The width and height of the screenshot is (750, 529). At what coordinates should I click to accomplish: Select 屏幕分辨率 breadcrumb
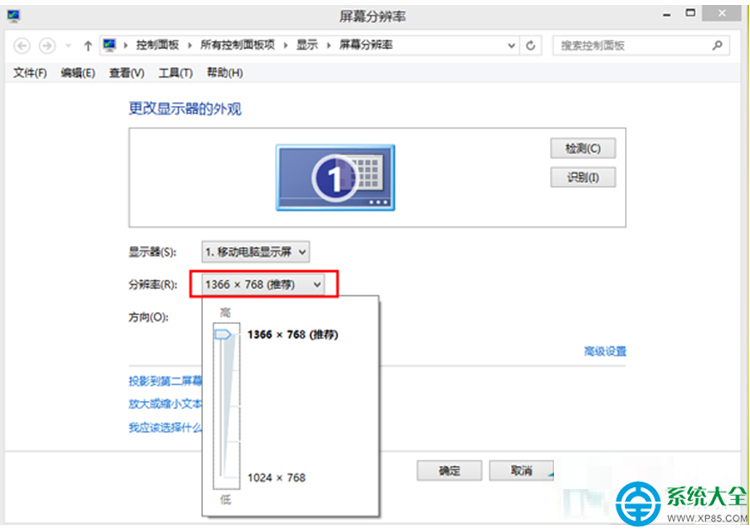tap(366, 45)
